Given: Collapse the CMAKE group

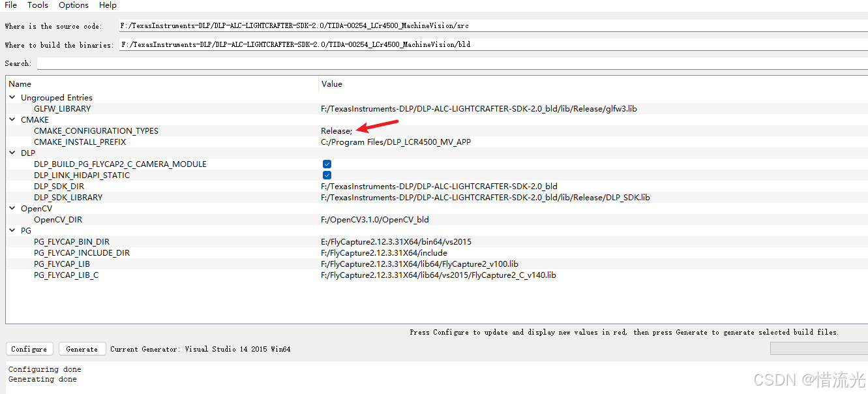Looking at the screenshot, I should [12, 120].
